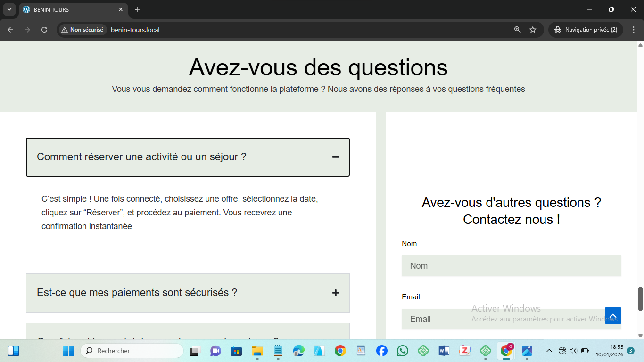Screen dimensions: 644x362
Task: Open Facebook from the taskbar
Action: 382,351
